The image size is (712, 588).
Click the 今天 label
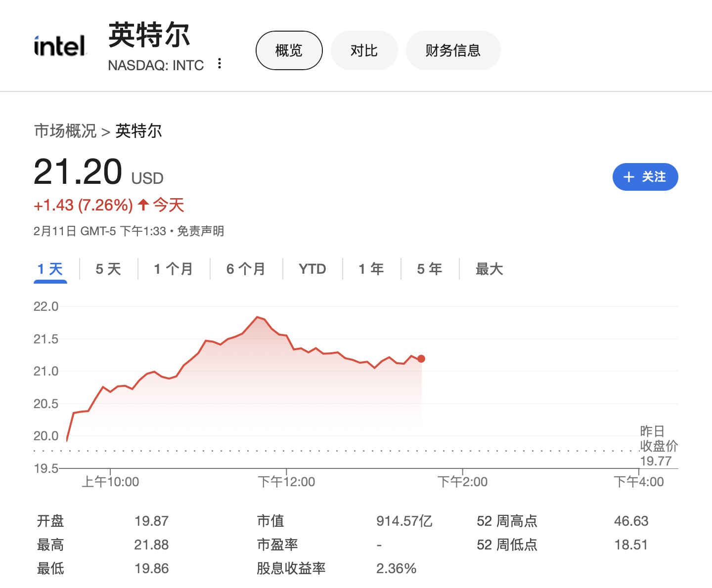point(169,205)
